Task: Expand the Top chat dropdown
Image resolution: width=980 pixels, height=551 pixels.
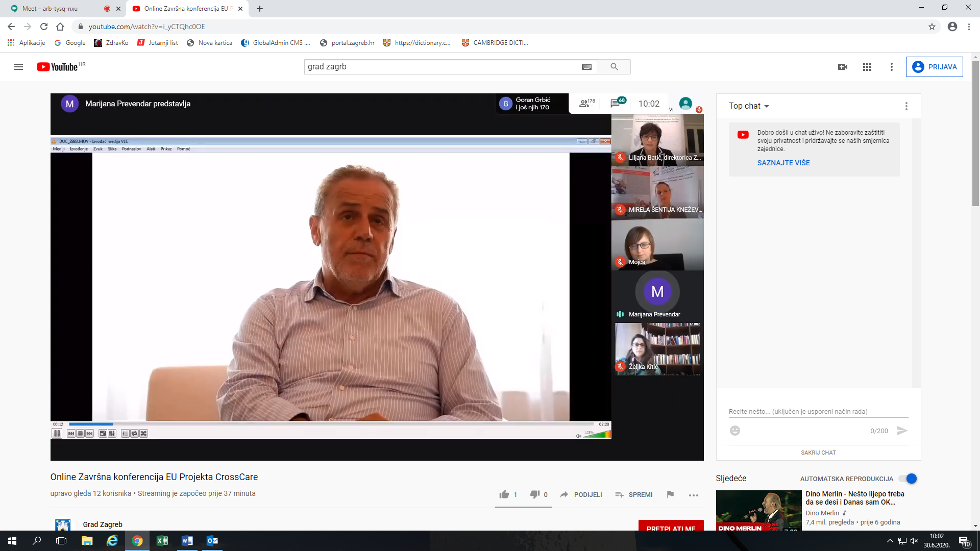Action: click(x=749, y=106)
